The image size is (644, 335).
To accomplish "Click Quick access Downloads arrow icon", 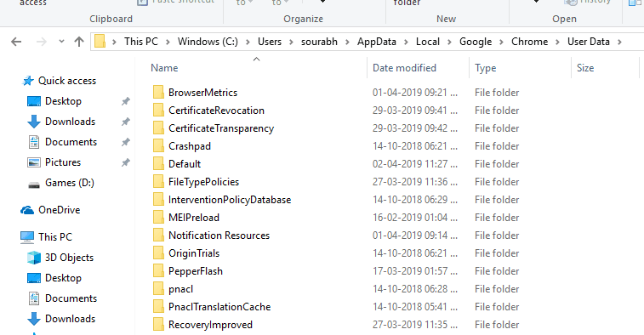I will pos(34,122).
